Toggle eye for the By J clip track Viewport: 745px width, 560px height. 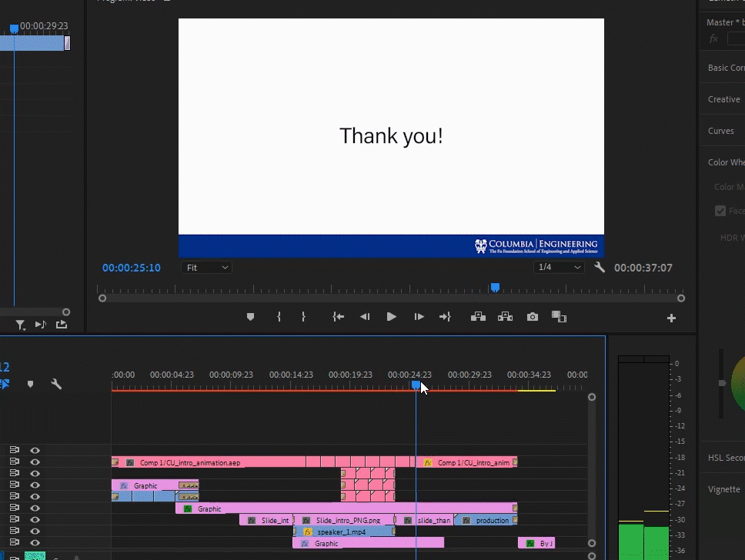[x=35, y=542]
